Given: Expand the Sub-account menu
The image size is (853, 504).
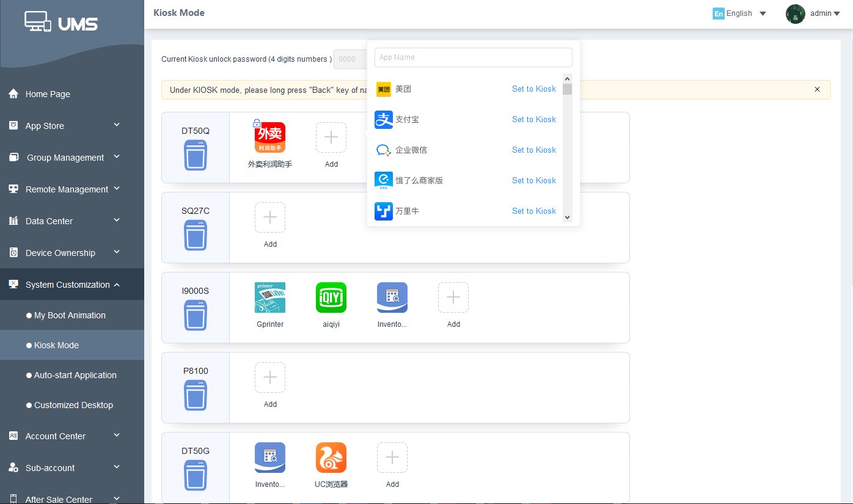Looking at the screenshot, I should (x=117, y=467).
